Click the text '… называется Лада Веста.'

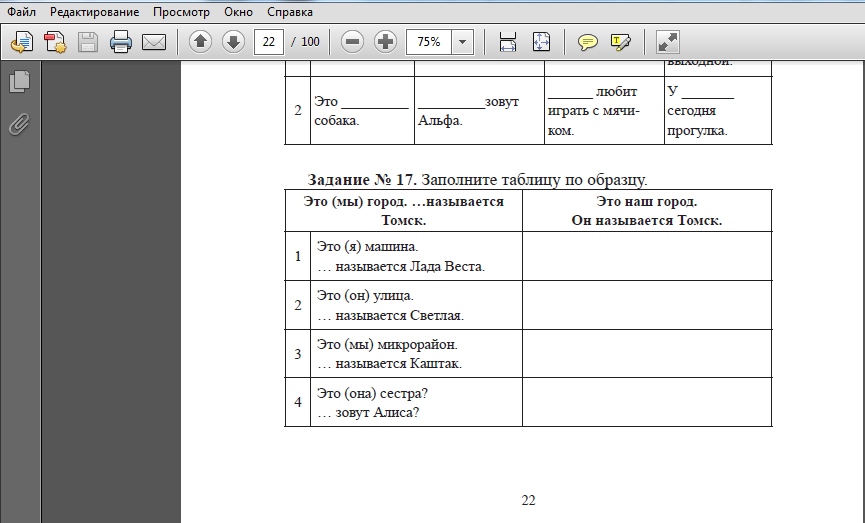[x=401, y=266]
